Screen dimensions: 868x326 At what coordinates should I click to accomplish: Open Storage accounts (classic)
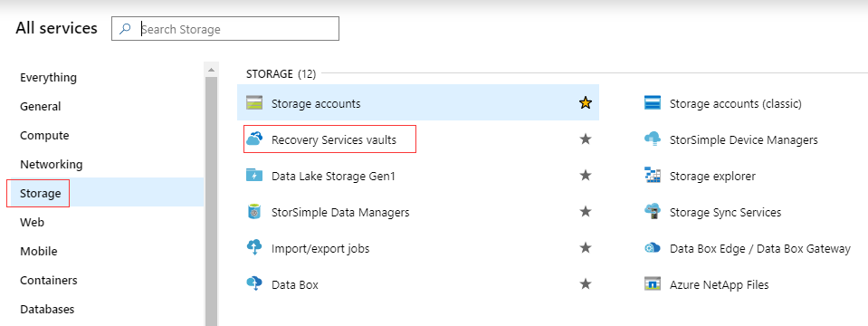click(735, 103)
